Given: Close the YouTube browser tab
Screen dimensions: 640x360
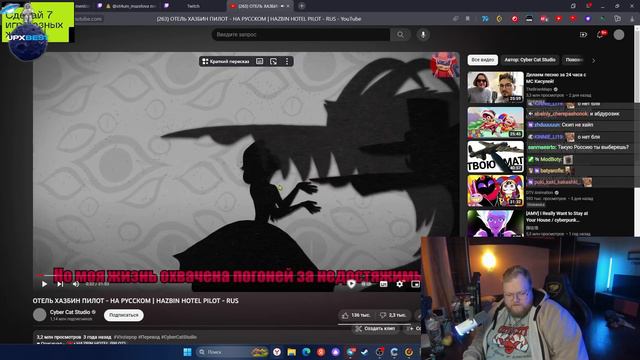Looking at the screenshot, I should tap(288, 6).
